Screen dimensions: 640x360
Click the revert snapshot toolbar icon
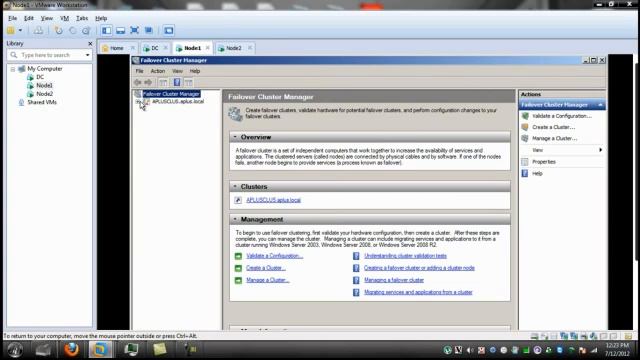[72, 31]
